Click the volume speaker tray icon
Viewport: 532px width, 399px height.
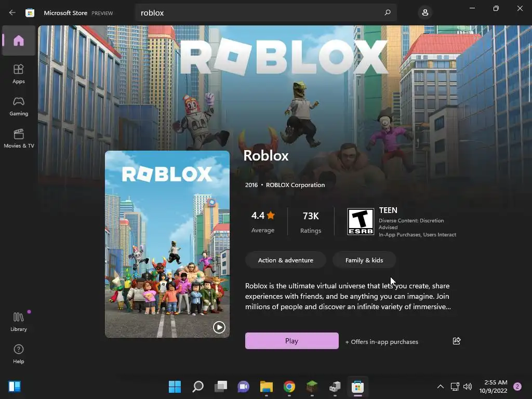click(468, 387)
